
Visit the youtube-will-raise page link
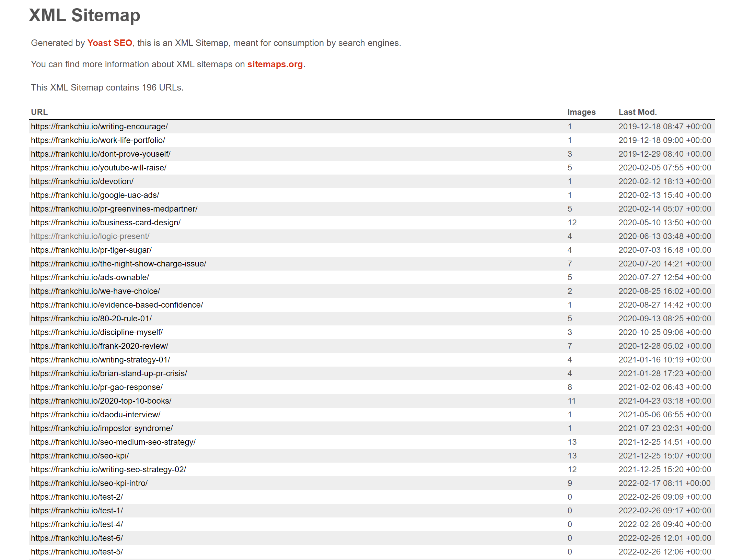click(98, 168)
